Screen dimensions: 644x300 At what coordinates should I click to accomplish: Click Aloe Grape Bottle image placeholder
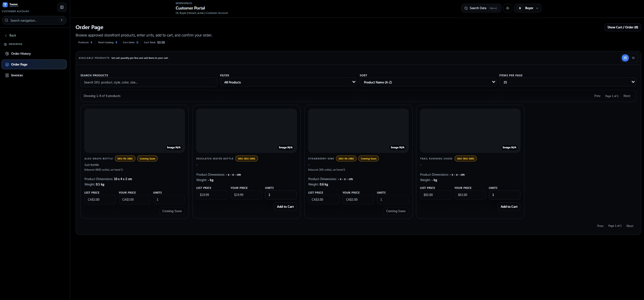(134, 131)
